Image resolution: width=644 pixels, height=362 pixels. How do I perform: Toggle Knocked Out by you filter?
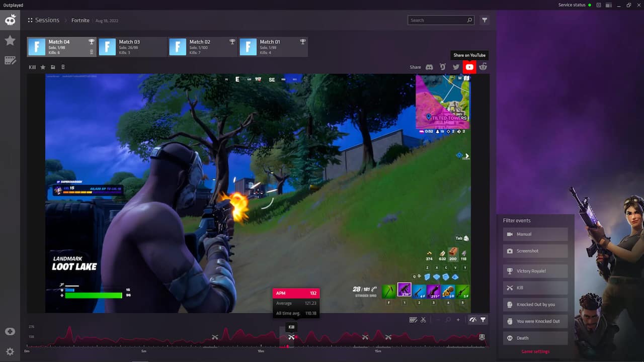(535, 305)
